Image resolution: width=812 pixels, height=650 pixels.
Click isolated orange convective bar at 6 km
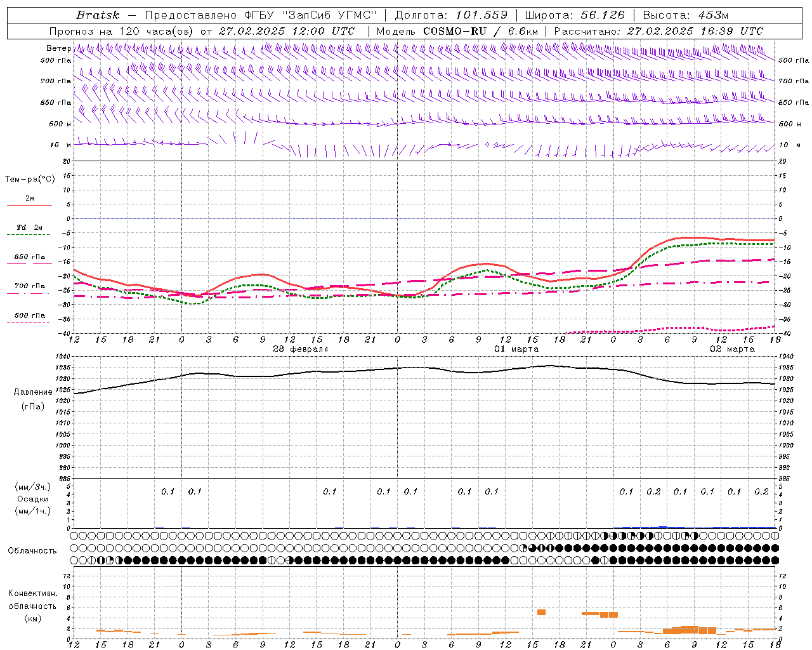pyautogui.click(x=541, y=612)
